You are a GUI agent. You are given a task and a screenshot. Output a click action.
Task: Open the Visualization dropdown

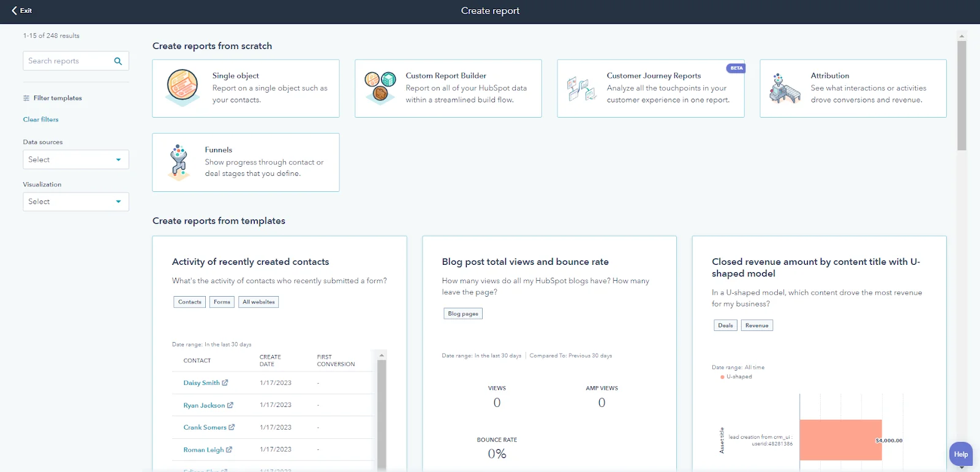[76, 202]
